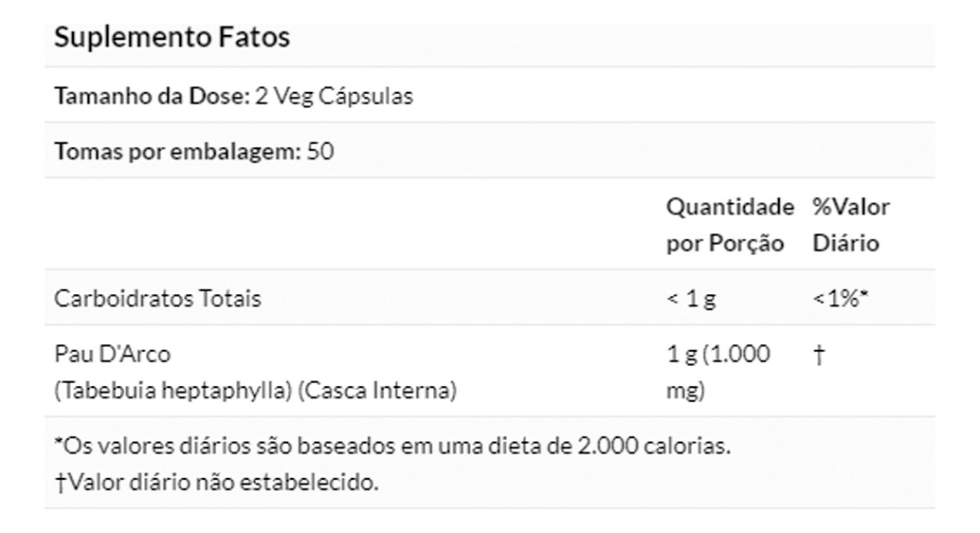Click the "< 1 g" carbohydrate amount

click(x=692, y=299)
